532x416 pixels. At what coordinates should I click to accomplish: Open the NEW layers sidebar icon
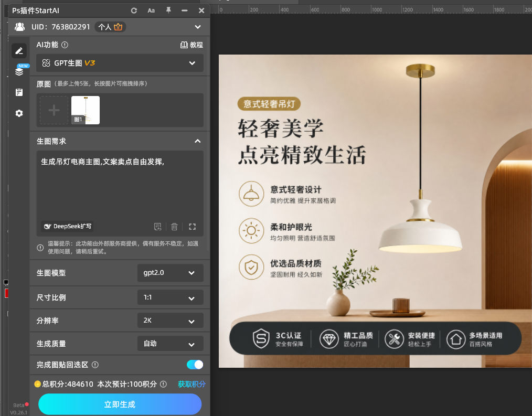click(19, 71)
